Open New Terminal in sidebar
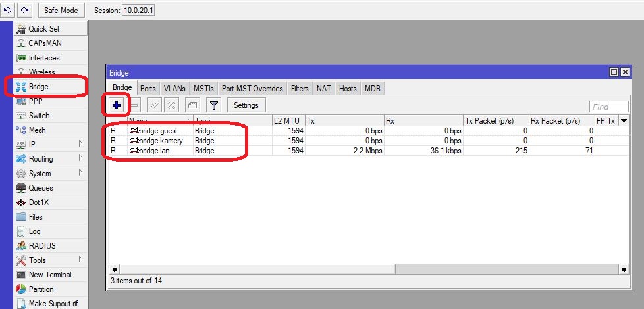The width and height of the screenshot is (644, 309). tap(50, 275)
